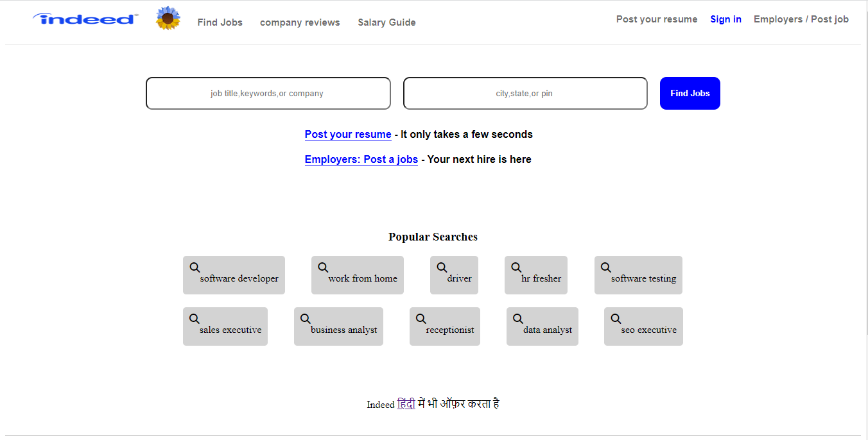
Task: Click the magnifier icon next to seo executive
Action: click(616, 317)
